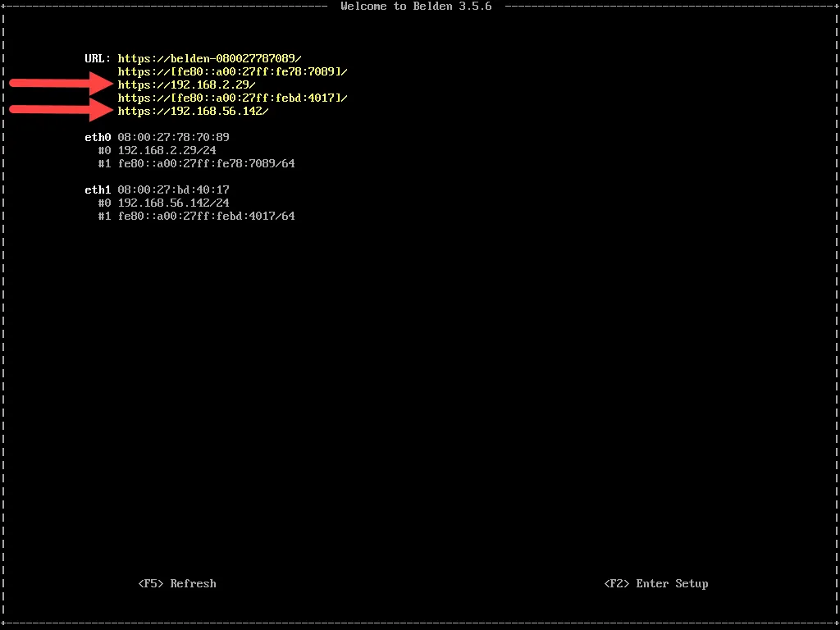Choose F2 Enter Setup
840x630 pixels.
(656, 583)
